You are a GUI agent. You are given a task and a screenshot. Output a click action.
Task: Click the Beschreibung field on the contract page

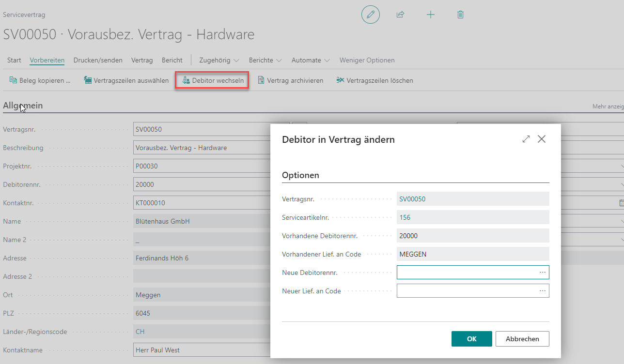[x=202, y=148]
